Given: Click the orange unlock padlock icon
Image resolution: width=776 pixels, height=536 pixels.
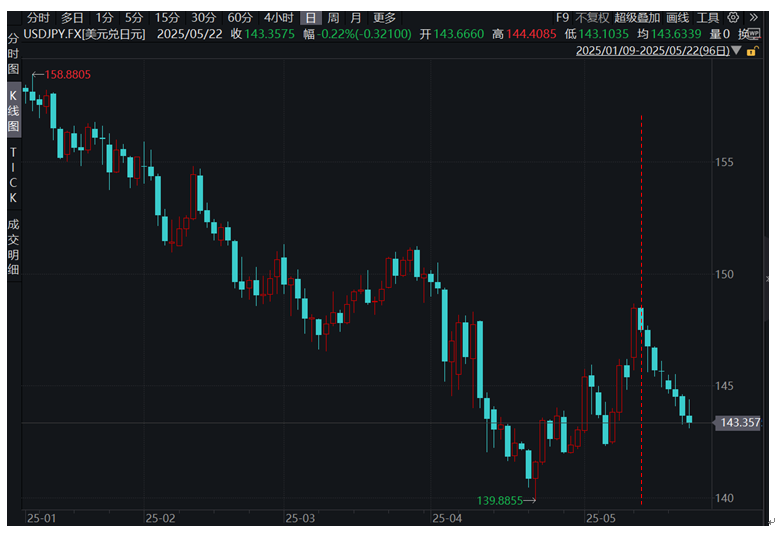Looking at the screenshot, I should (752, 51).
